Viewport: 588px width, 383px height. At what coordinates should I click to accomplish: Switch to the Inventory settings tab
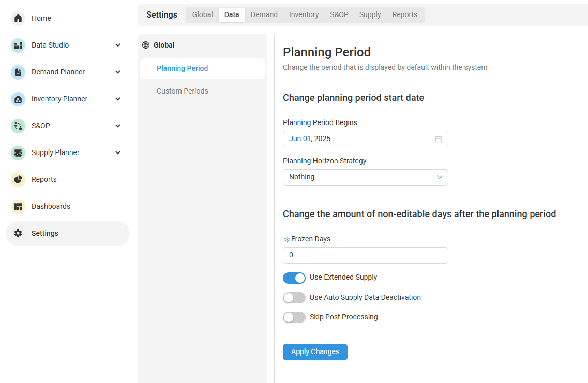[x=304, y=14]
